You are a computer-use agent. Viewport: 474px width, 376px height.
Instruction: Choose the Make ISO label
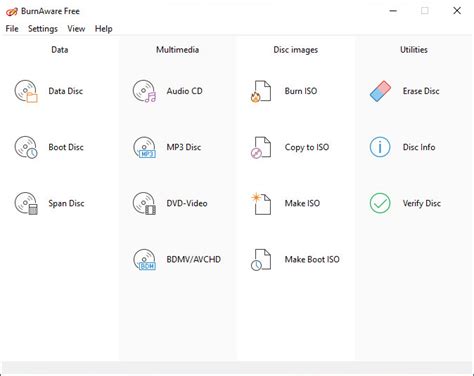302,203
